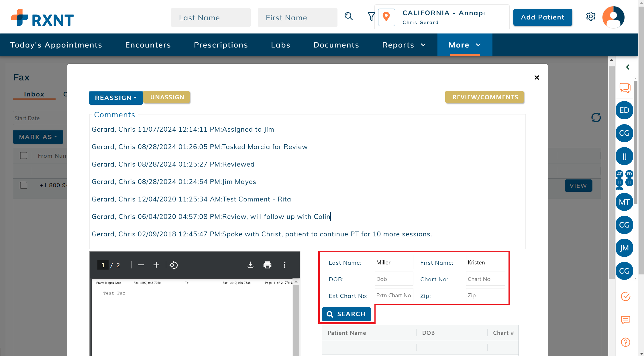This screenshot has width=644, height=356.
Task: Download the fax PDF document
Action: (250, 265)
